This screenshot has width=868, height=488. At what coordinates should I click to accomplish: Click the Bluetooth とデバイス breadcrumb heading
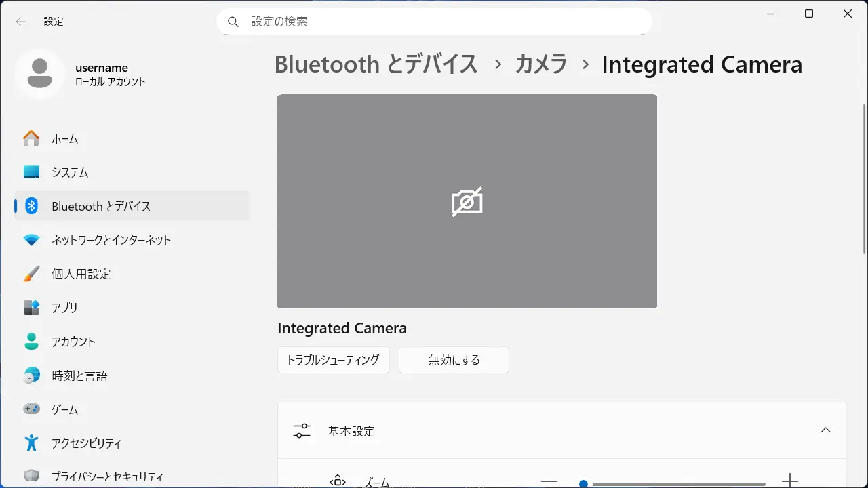376,64
